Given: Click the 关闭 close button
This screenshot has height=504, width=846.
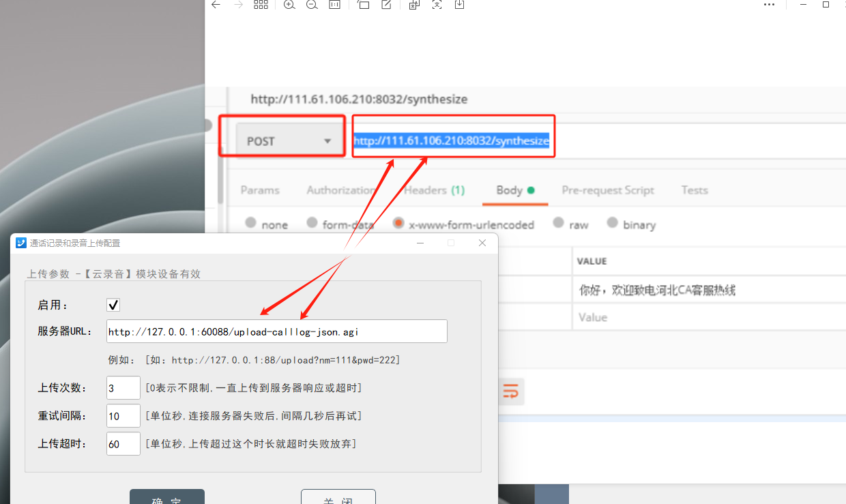Looking at the screenshot, I should 338,498.
